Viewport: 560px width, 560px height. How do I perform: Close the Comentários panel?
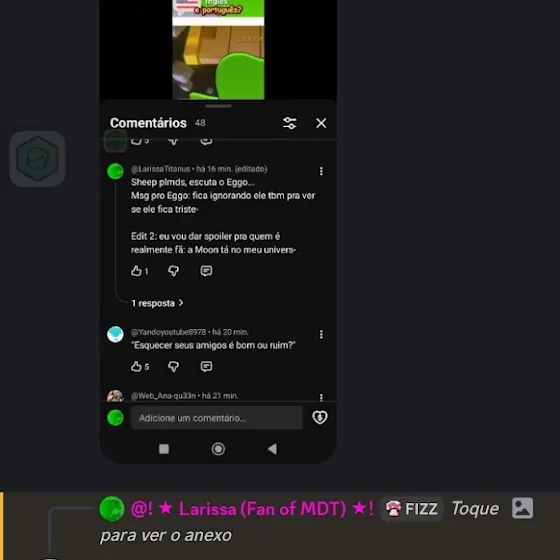[x=321, y=123]
